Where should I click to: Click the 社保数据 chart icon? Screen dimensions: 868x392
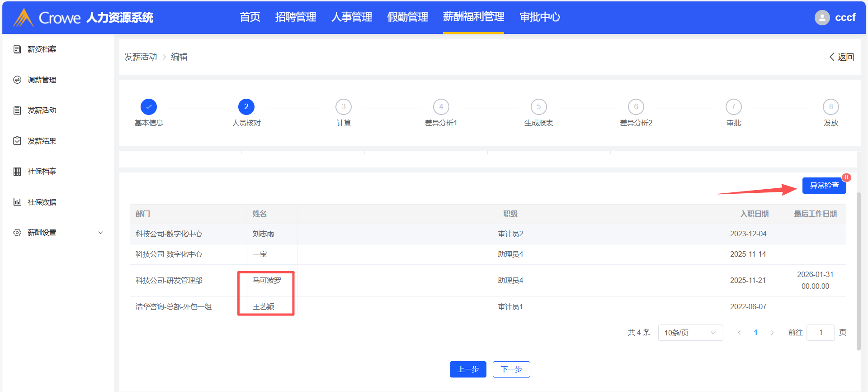(17, 202)
